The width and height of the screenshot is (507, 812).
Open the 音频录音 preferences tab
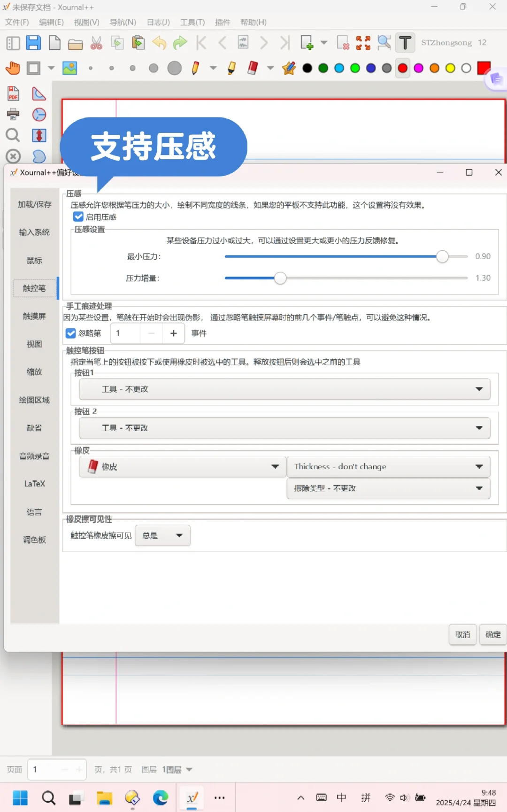(x=34, y=456)
